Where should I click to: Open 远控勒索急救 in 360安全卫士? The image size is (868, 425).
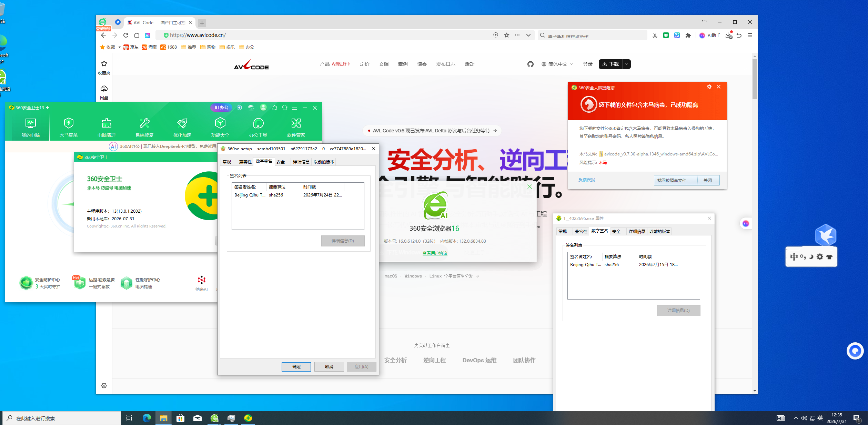point(94,283)
